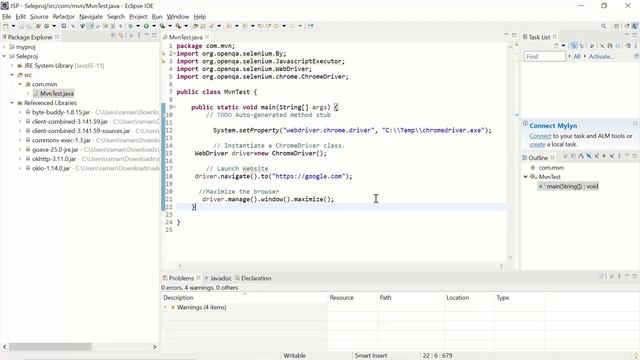Maximize the Problems view panel icon
640x360 pixels.
pyautogui.click(x=635, y=276)
